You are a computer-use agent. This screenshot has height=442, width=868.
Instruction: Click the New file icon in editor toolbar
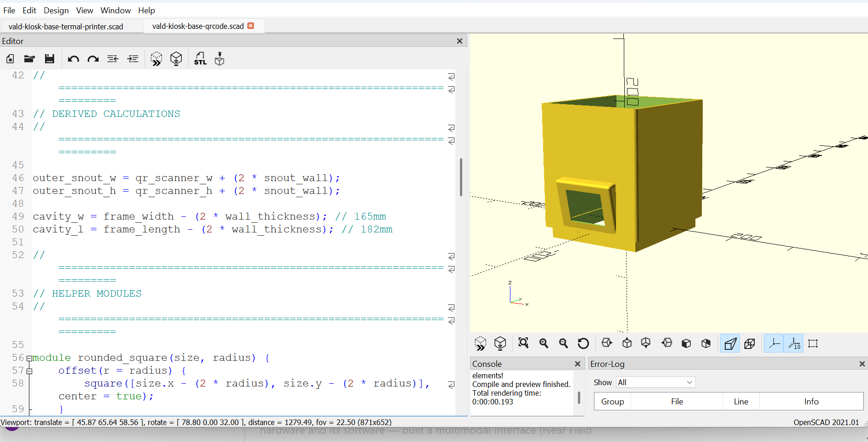10,59
